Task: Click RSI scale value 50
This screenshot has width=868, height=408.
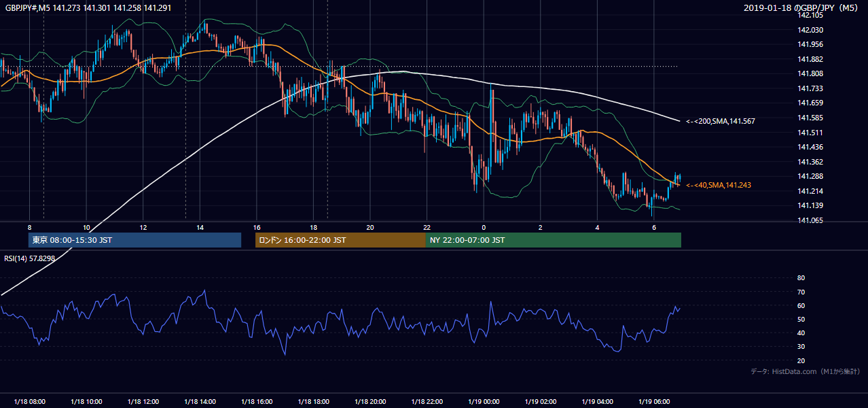Action: 801,319
